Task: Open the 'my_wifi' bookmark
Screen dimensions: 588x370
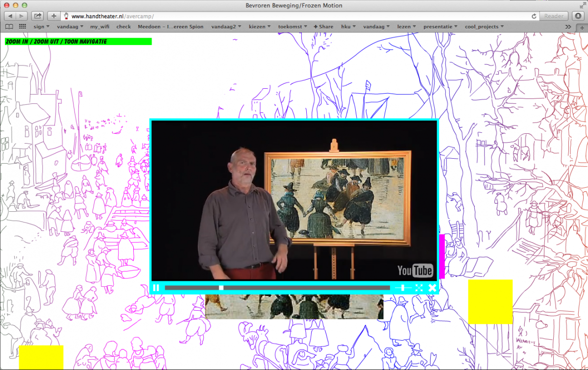Action: click(100, 27)
